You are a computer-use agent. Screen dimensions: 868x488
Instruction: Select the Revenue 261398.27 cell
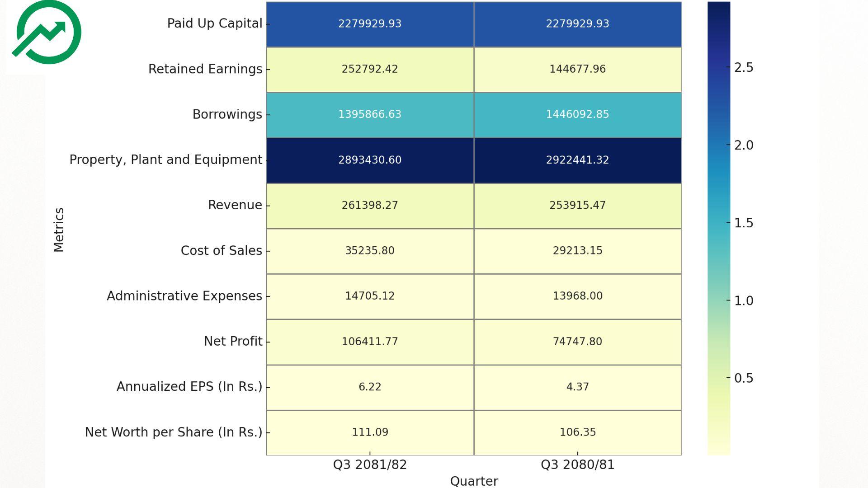[370, 205]
